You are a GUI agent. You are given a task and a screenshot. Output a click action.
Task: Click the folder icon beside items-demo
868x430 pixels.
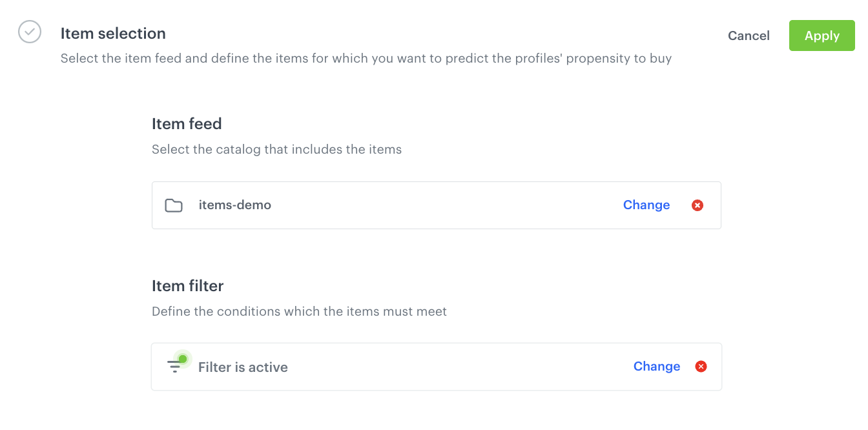[x=174, y=205]
